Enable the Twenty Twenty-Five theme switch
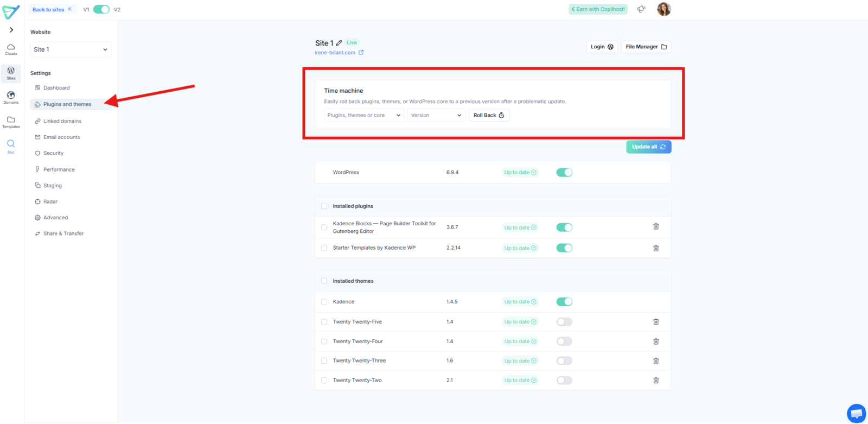868x424 pixels. click(564, 322)
